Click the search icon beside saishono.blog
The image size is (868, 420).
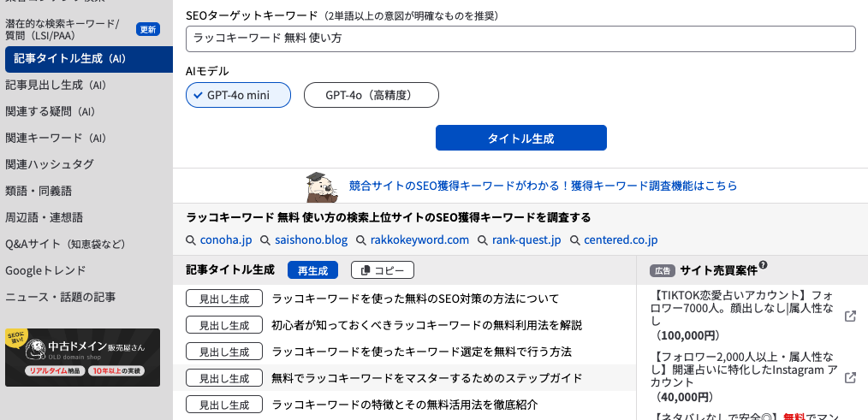tap(265, 240)
